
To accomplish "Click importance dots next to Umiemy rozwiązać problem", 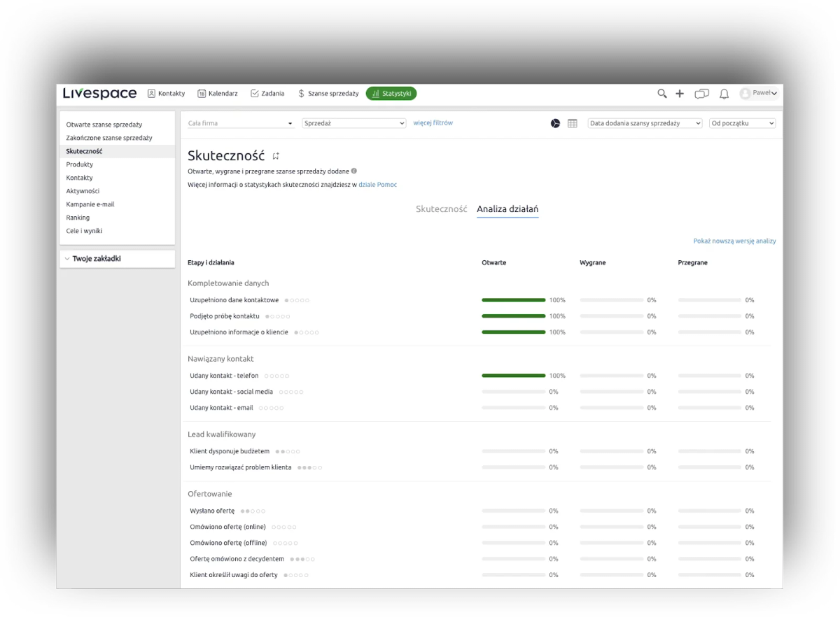I will 309,468.
